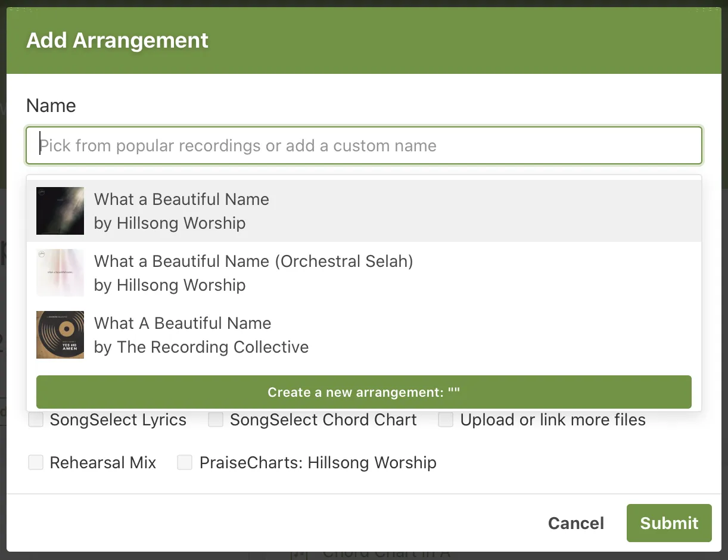Screen dimensions: 728x560
Task: Click the Name field label
Action: click(x=51, y=105)
